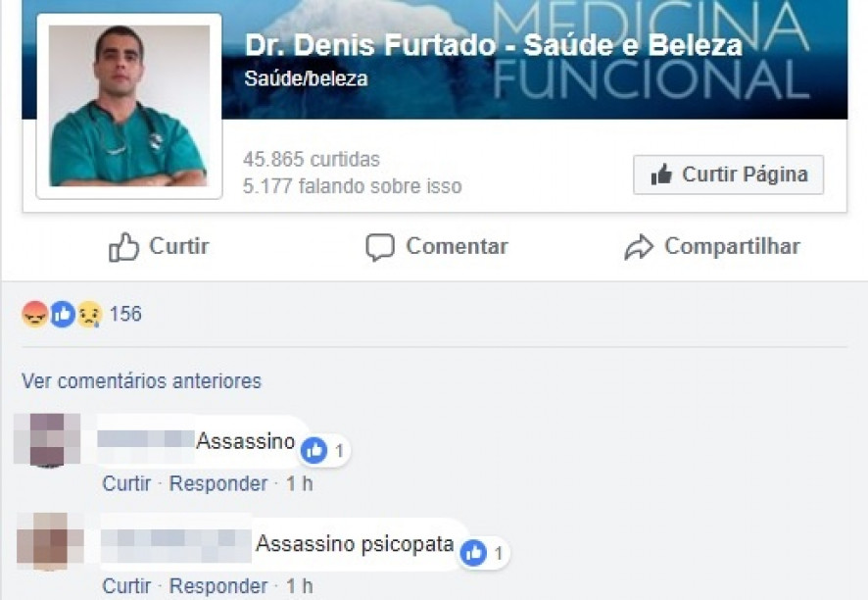Viewport: 868px width, 600px height.
Task: Click blurred avatar of first commenter
Action: tap(47, 440)
